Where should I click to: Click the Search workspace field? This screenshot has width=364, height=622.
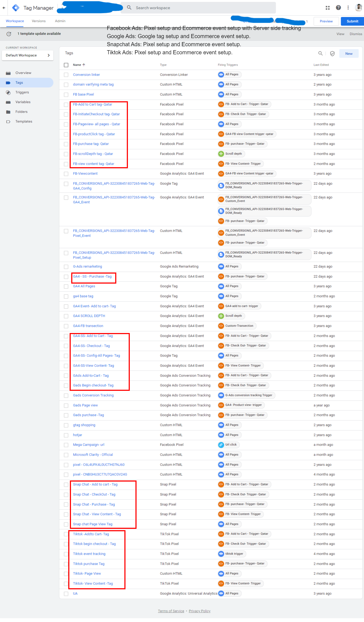[x=198, y=8]
